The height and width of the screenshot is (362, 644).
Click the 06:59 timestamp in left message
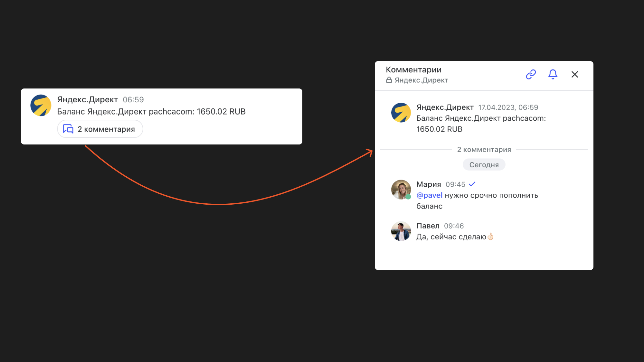tap(133, 100)
